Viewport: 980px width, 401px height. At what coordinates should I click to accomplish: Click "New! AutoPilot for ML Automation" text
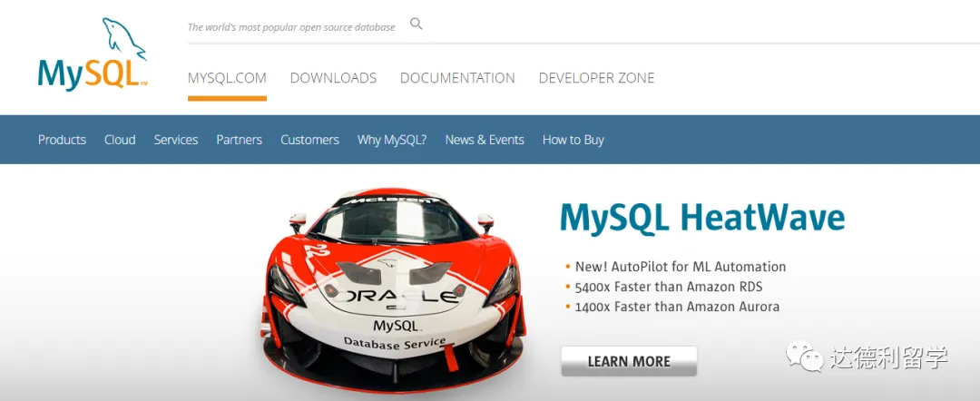680,267
